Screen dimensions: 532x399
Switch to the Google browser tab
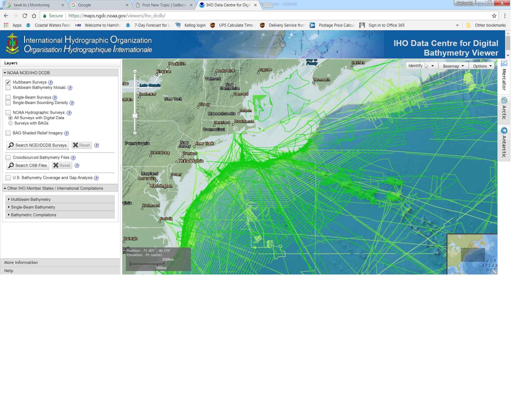click(99, 5)
